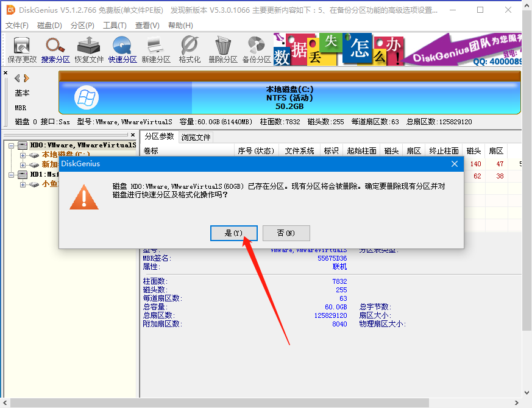532x408 pixels.
Task: Click the 搜索分区 magnifier toolbar icon
Action: 55,50
